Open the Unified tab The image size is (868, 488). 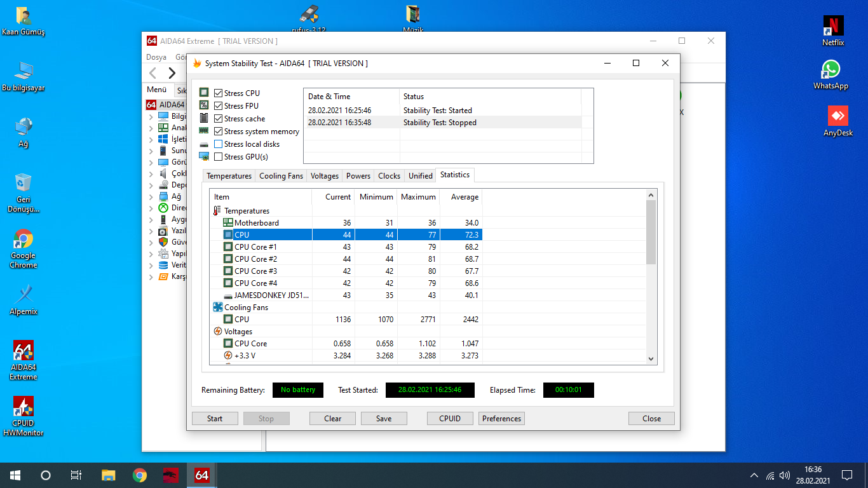(421, 176)
